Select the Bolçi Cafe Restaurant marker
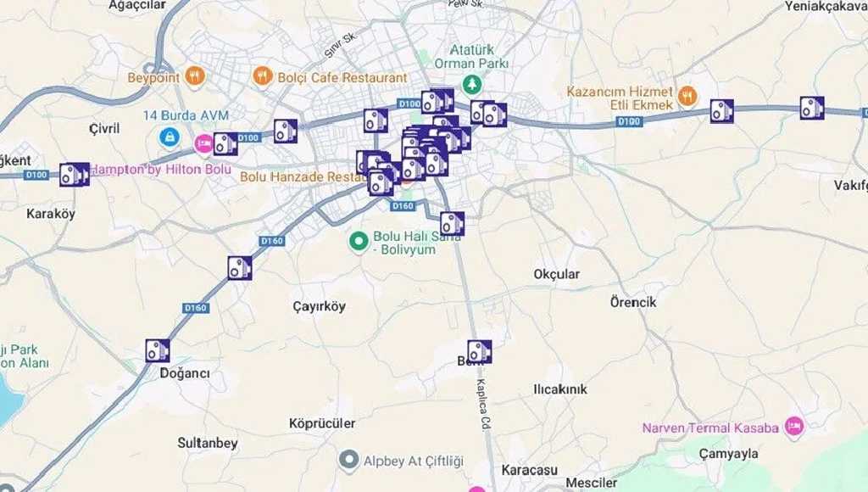The image size is (868, 492). click(x=263, y=75)
